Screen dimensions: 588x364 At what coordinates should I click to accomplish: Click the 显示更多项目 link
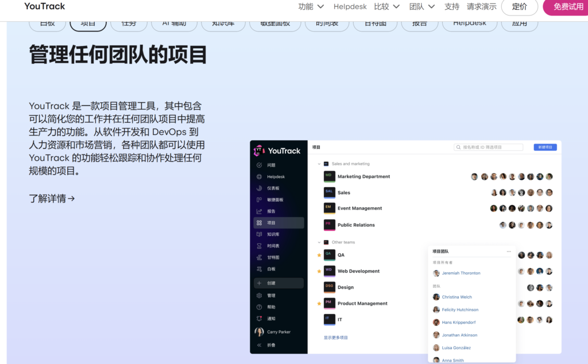point(335,338)
